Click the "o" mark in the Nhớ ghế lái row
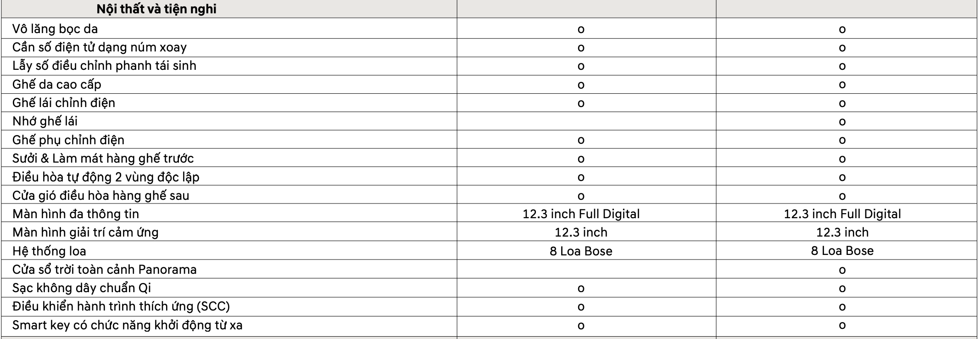980x339 pixels. [842, 122]
